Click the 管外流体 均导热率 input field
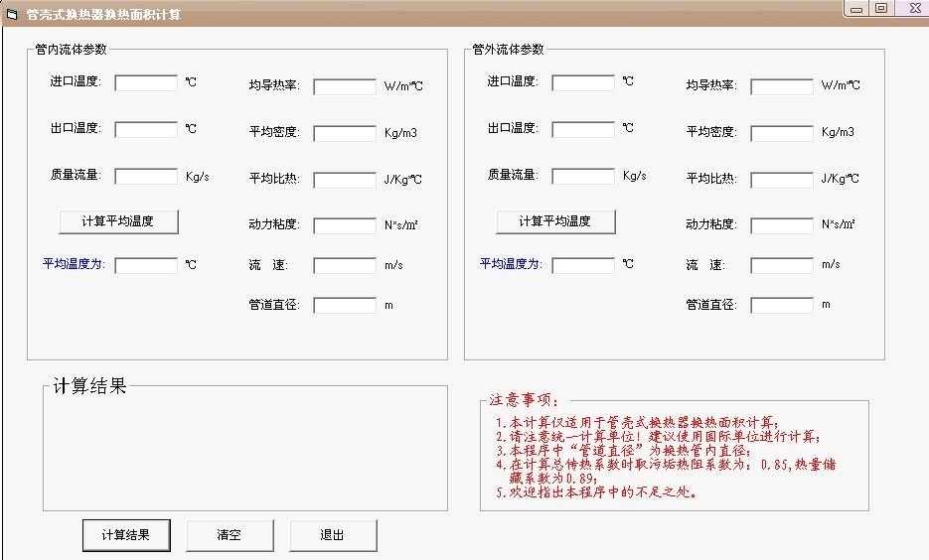The width and height of the screenshot is (929, 560). 782,87
